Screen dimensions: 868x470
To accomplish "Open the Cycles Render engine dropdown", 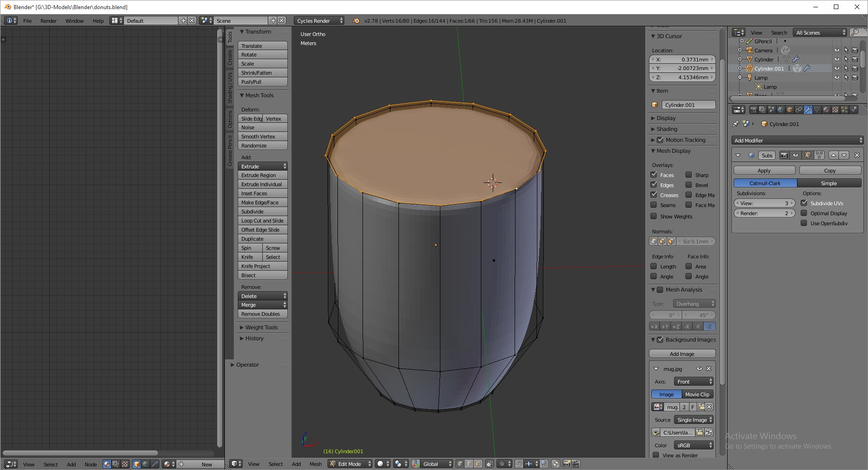I will [319, 20].
